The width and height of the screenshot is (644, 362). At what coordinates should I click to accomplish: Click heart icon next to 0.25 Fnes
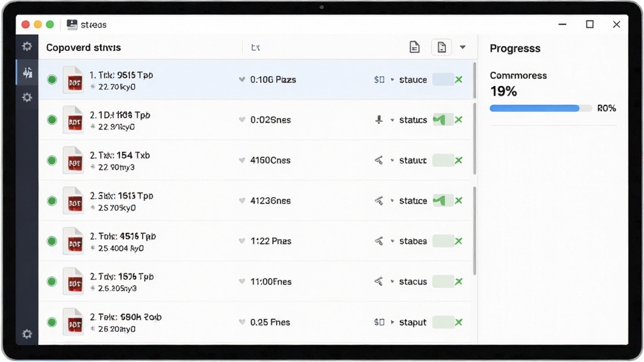pos(242,322)
